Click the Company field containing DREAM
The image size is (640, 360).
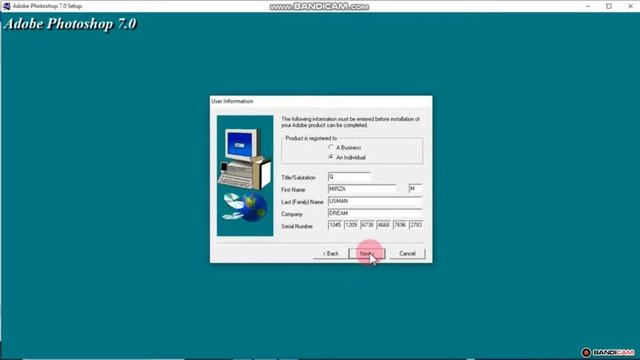pyautogui.click(x=375, y=213)
